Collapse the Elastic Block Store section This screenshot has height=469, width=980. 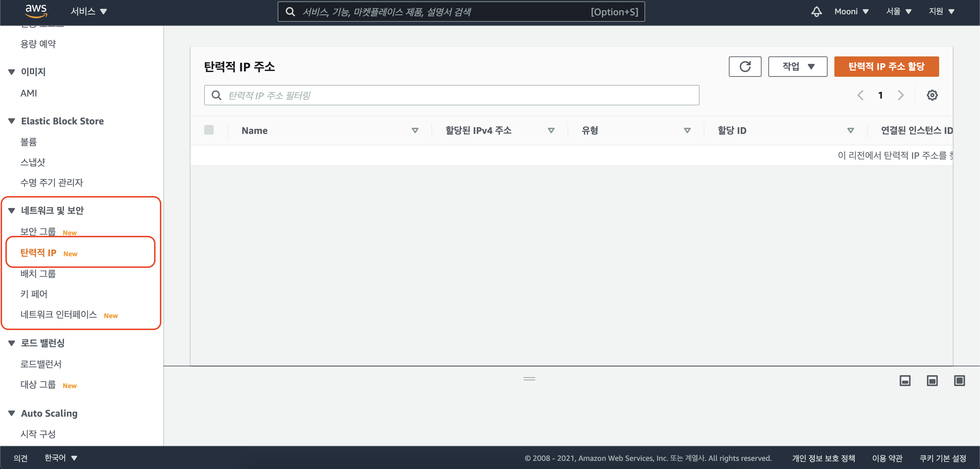pyautogui.click(x=12, y=121)
